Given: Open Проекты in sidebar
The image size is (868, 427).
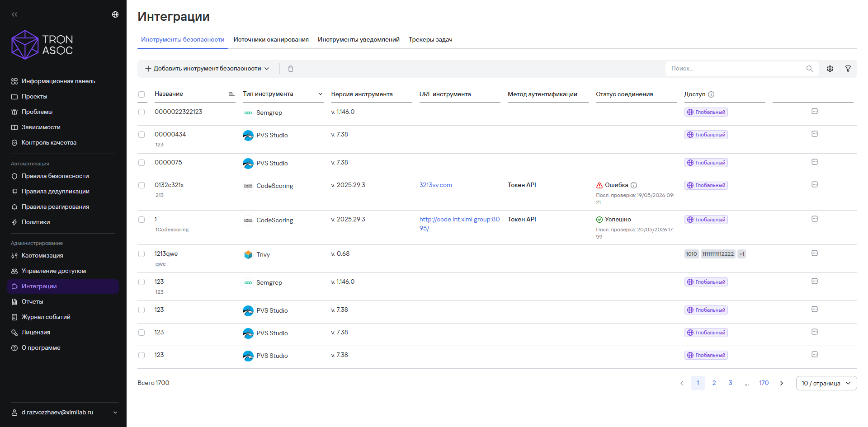Looking at the screenshot, I should click(x=34, y=97).
